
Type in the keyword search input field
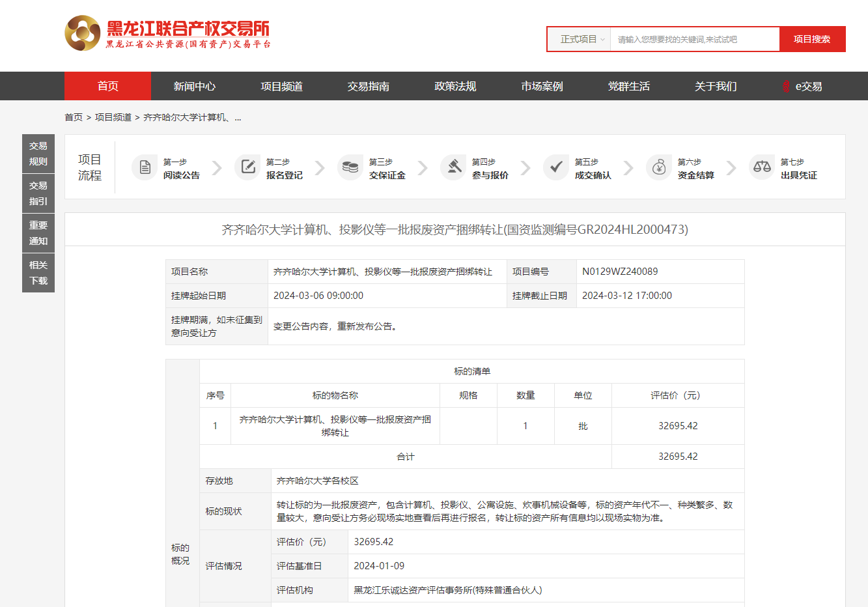click(694, 39)
